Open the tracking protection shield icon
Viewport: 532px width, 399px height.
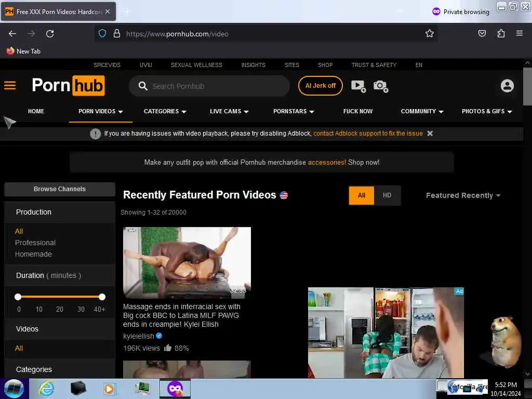point(102,33)
